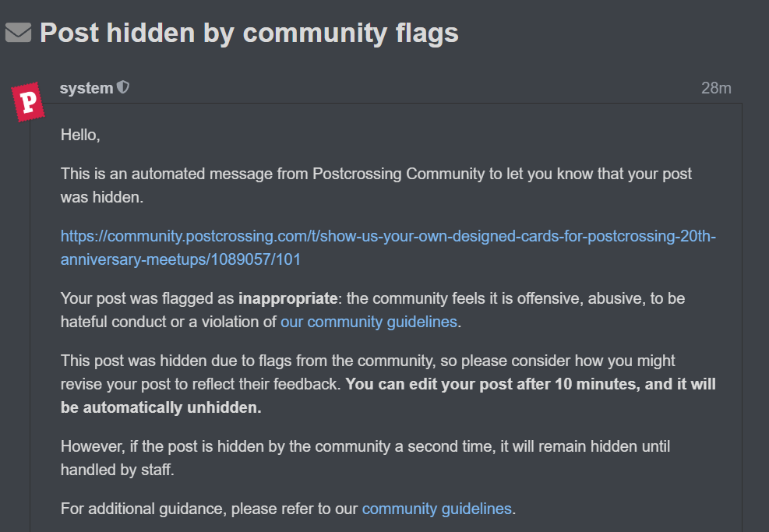
Task: Click the 'anniversary-meetups/1089057/101' link line
Action: point(181,259)
